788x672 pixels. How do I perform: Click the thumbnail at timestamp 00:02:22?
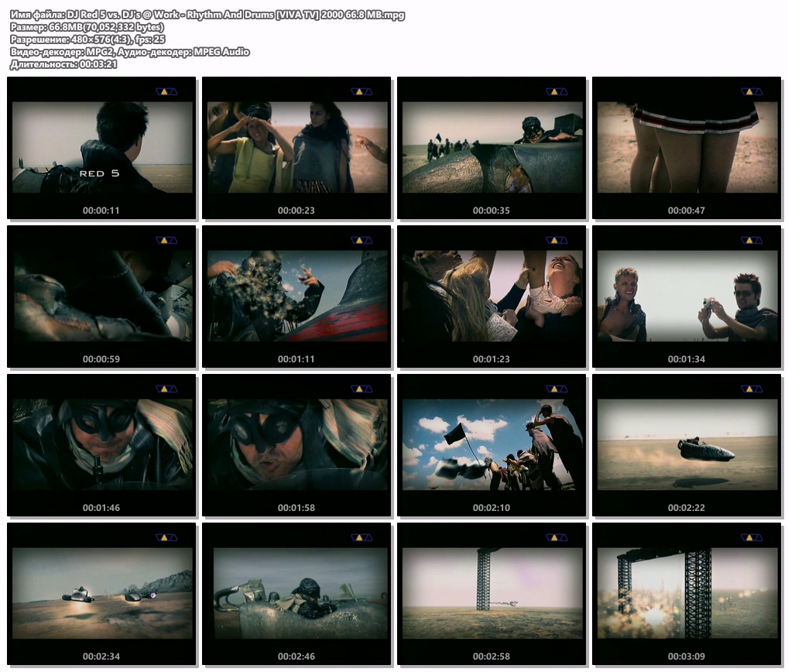[687, 445]
